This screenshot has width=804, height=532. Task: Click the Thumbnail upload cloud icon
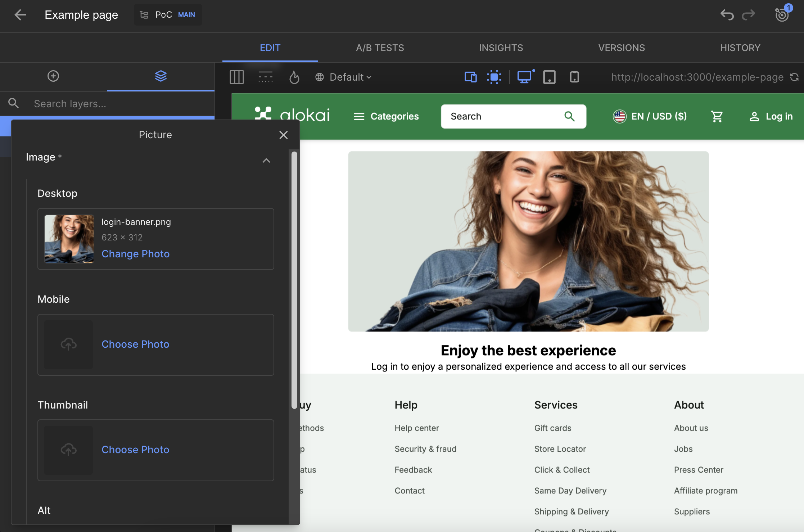click(68, 450)
